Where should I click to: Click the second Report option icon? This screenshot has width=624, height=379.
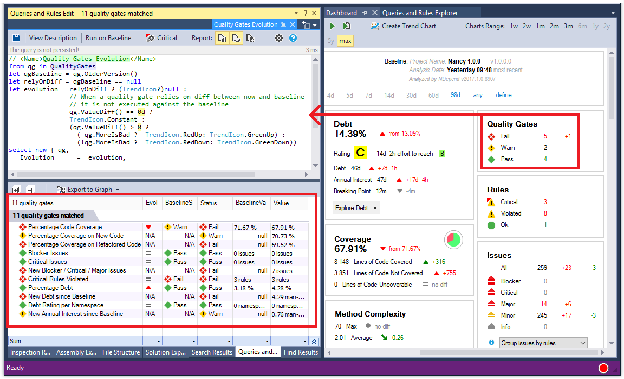click(x=236, y=38)
